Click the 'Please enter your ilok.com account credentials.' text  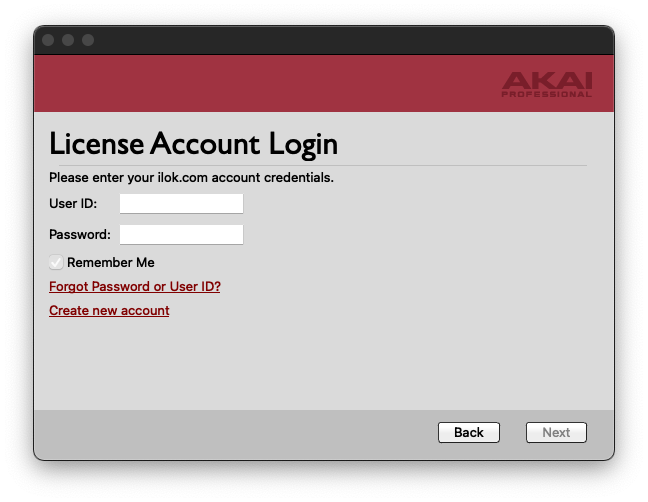(x=191, y=178)
